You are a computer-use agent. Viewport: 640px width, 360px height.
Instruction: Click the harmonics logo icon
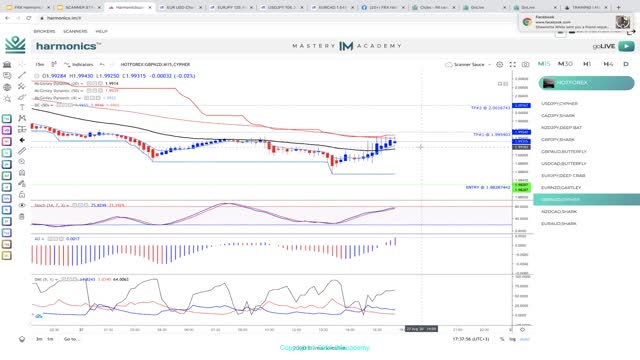coord(15,44)
